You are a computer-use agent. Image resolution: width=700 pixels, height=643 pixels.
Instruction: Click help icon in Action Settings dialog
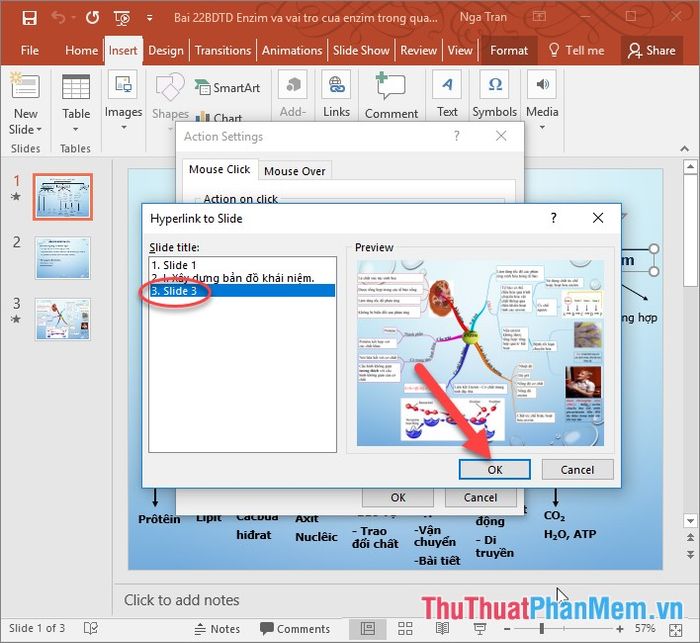pyautogui.click(x=456, y=136)
